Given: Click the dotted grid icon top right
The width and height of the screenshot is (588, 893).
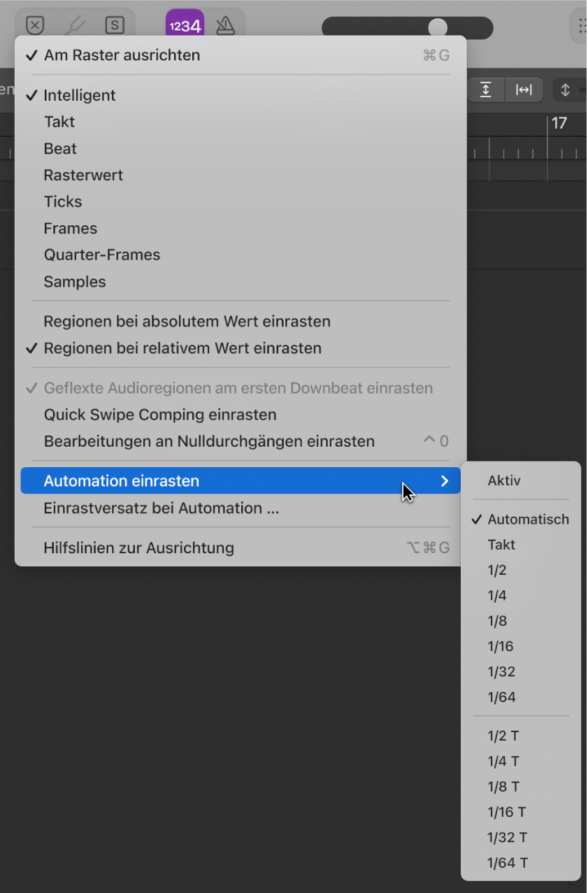Looking at the screenshot, I should point(581,24).
